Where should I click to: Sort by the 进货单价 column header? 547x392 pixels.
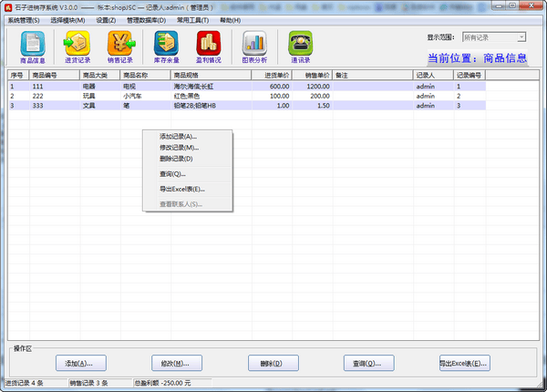(x=277, y=75)
